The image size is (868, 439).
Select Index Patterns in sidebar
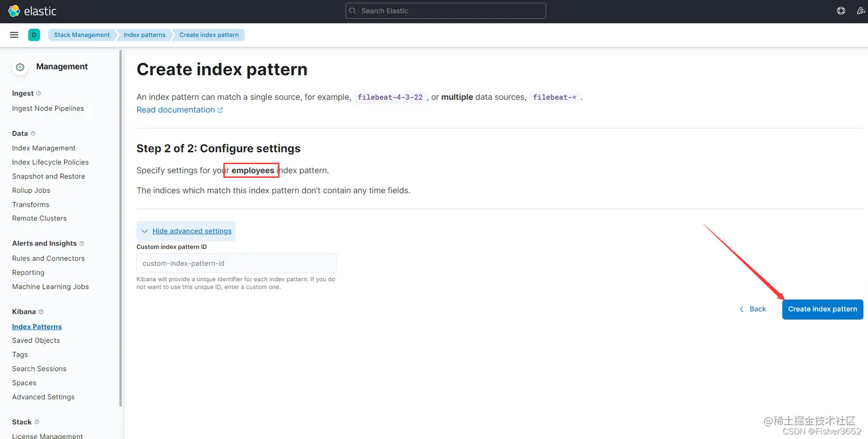coord(37,327)
